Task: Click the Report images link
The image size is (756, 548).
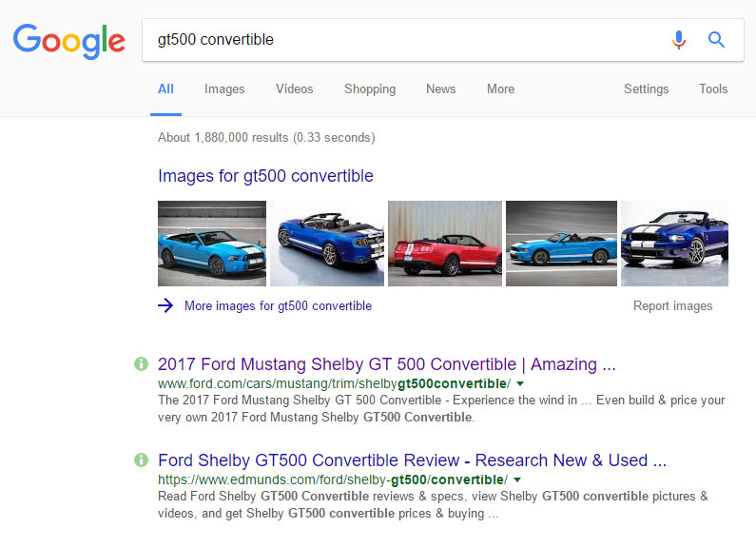Action: (x=672, y=306)
